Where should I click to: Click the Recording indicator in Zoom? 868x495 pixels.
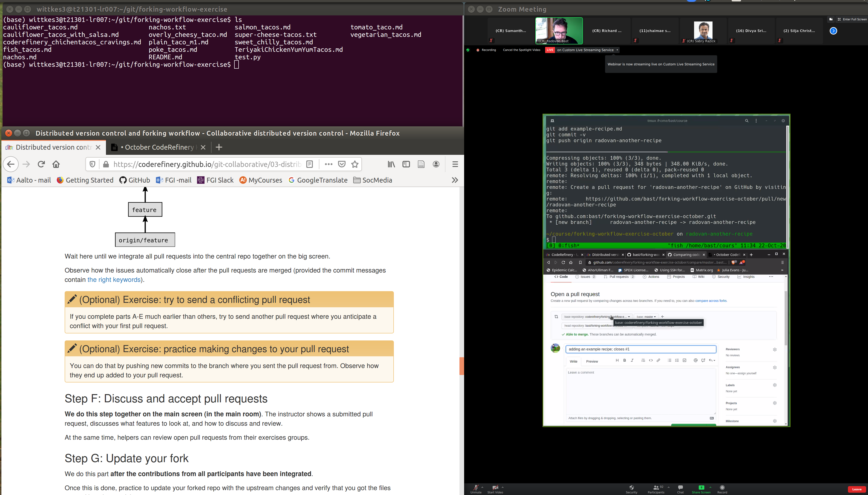(486, 50)
